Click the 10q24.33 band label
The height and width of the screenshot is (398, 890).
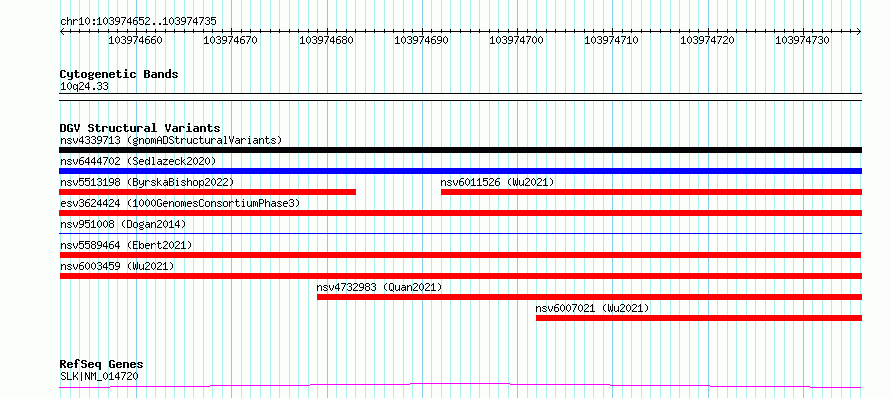84,86
